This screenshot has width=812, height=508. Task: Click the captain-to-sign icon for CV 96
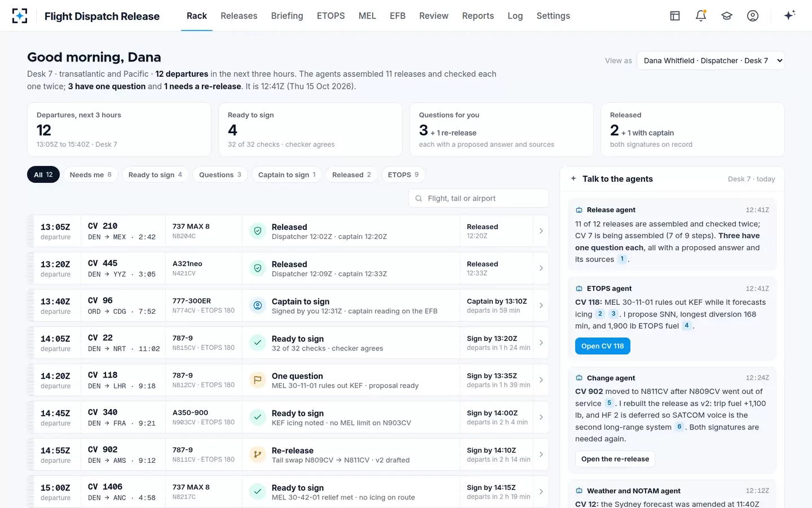tap(258, 305)
